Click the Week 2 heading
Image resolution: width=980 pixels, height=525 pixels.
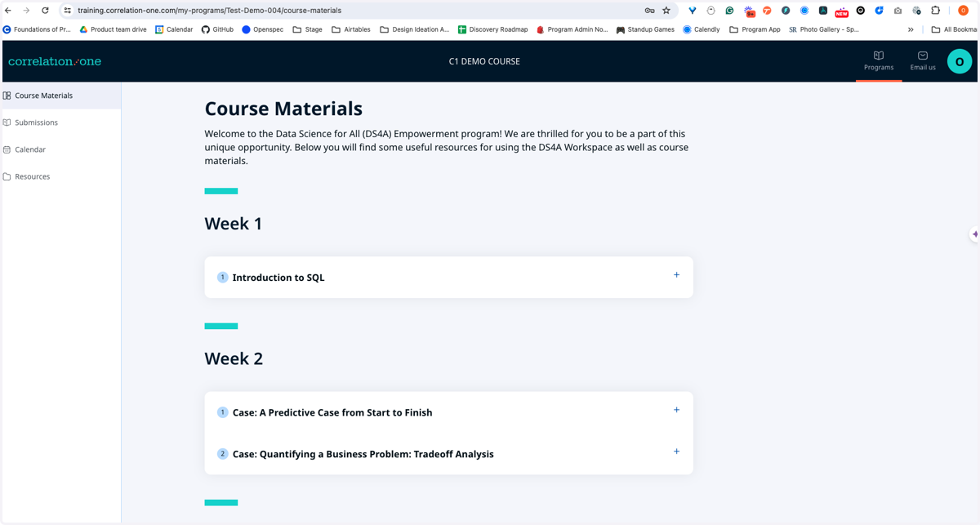(234, 358)
